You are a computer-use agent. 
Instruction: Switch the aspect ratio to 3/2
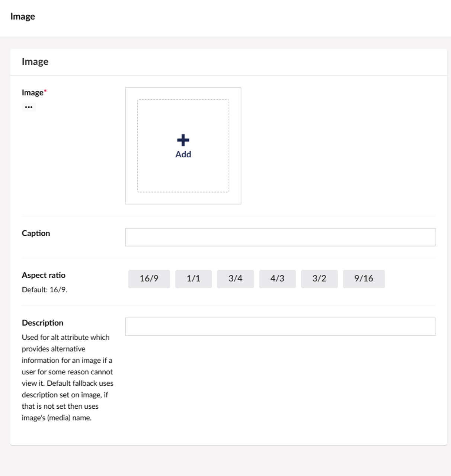(319, 279)
